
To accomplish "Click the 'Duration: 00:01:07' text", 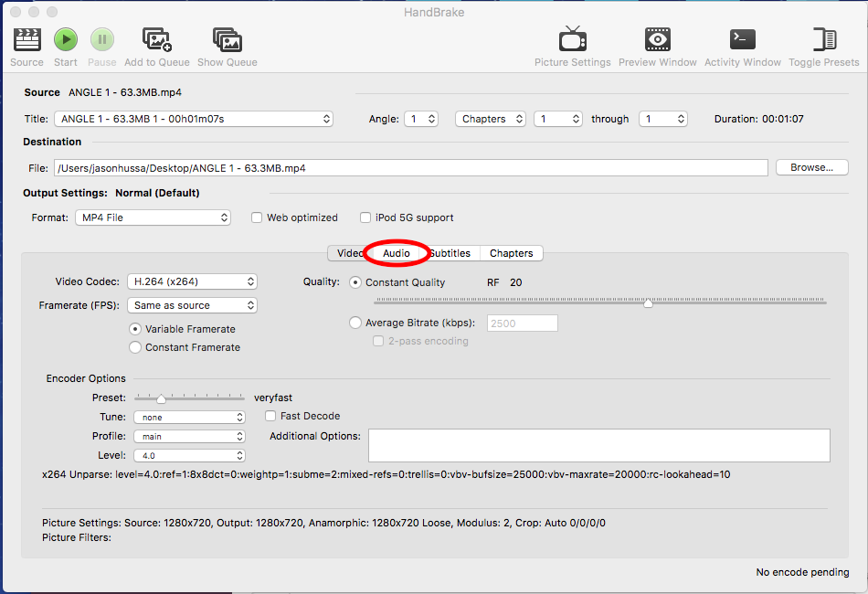I will point(758,119).
